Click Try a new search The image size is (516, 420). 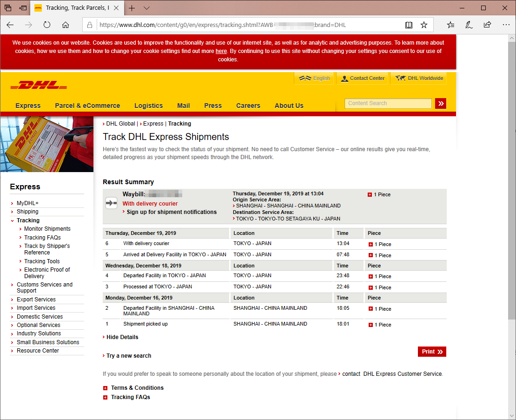(129, 356)
